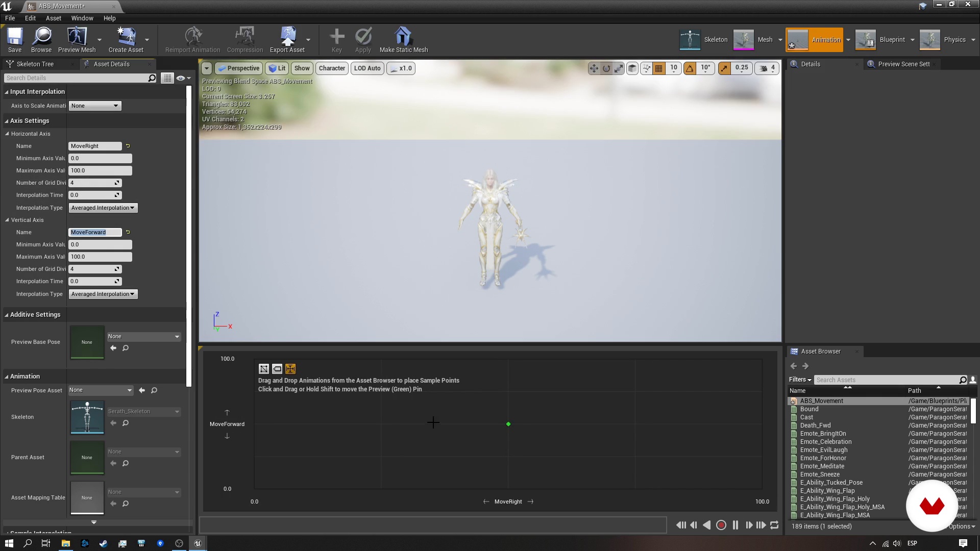Find Skeleton asset in Content Browser
This screenshot has width=980, height=551.
pos(126,423)
